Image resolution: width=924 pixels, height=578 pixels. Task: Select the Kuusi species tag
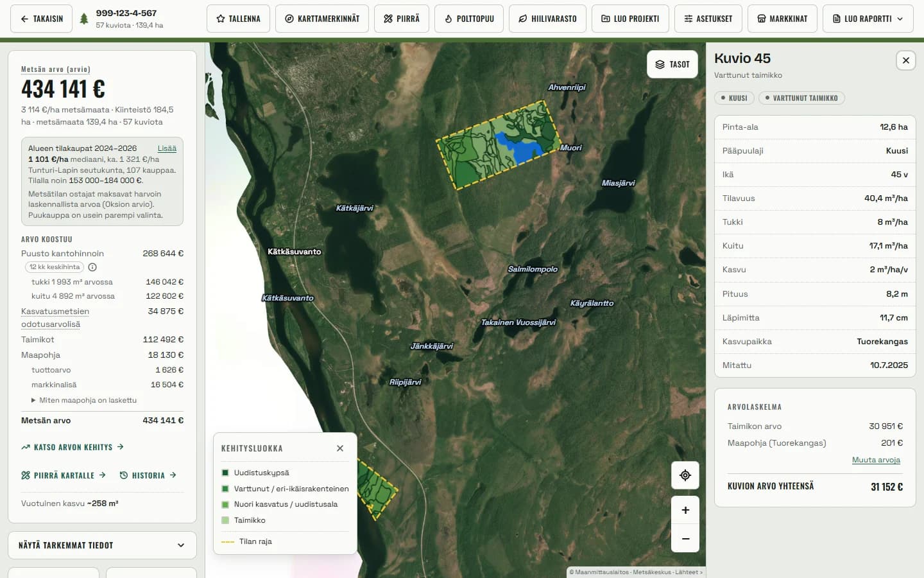coord(734,98)
